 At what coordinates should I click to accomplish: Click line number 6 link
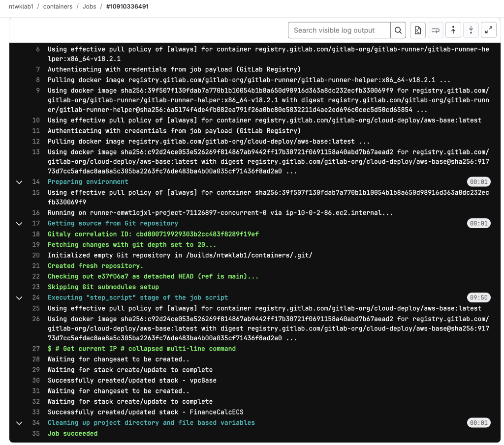tap(38, 49)
